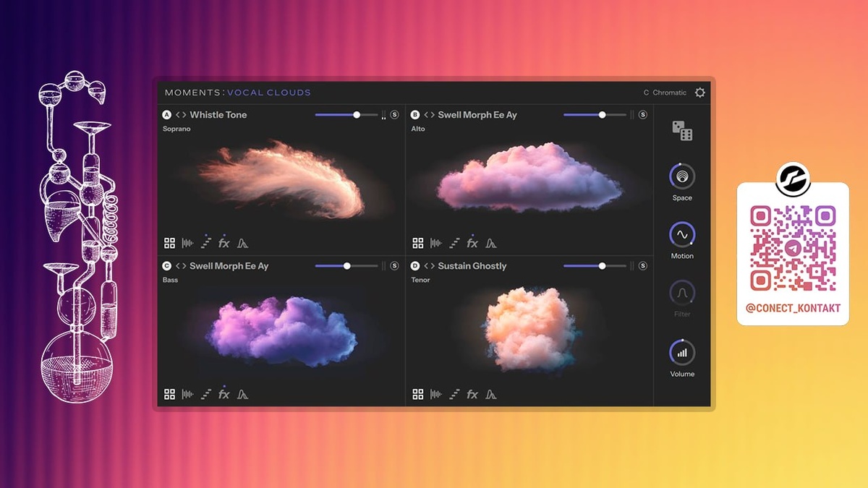Toggle the layer A letter badge
The width and height of the screenshot is (868, 488).
tap(167, 115)
